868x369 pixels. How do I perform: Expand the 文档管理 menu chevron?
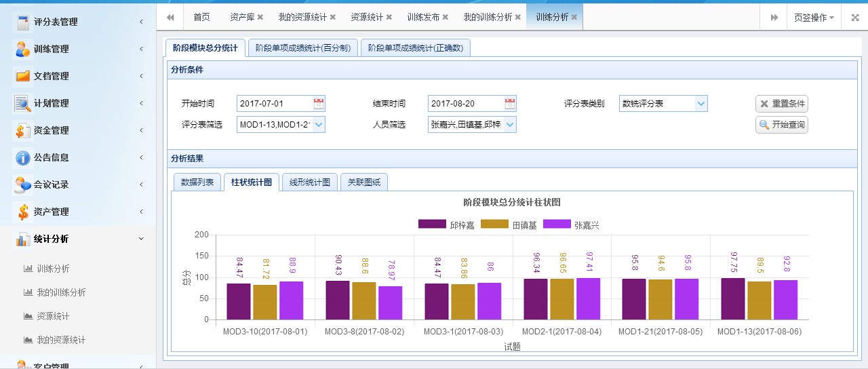pyautogui.click(x=141, y=76)
